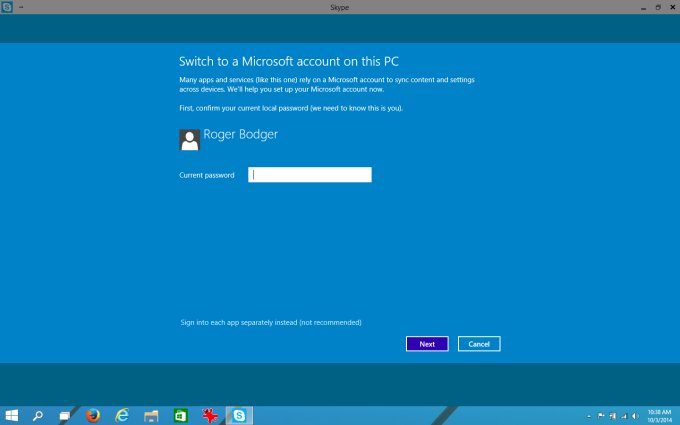Open Action Center flag icon
The width and height of the screenshot is (680, 425).
(x=601, y=416)
